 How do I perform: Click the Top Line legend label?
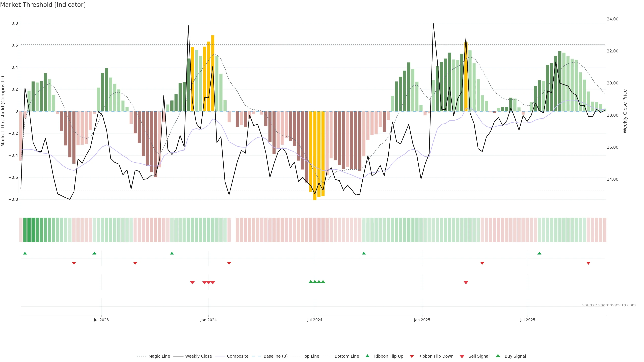[x=311, y=356]
